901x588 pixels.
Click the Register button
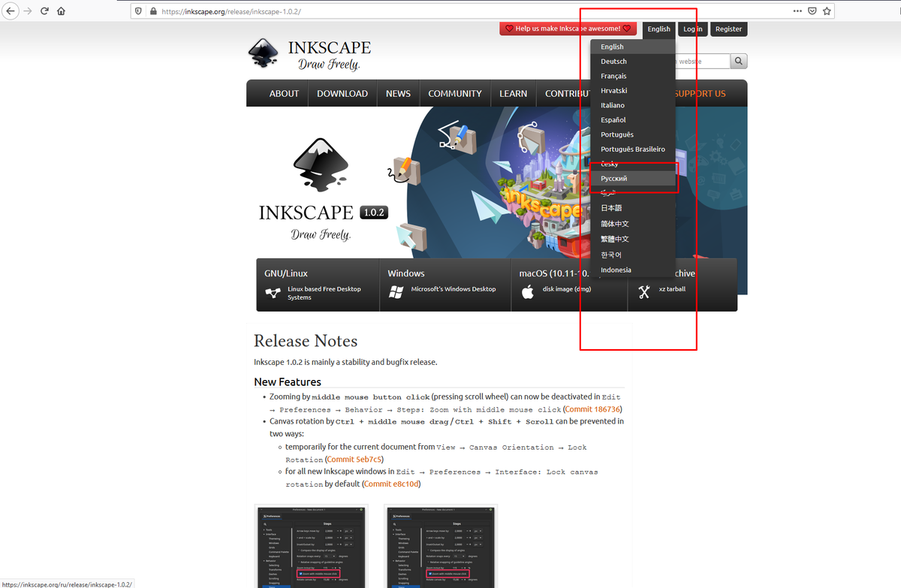[728, 29]
